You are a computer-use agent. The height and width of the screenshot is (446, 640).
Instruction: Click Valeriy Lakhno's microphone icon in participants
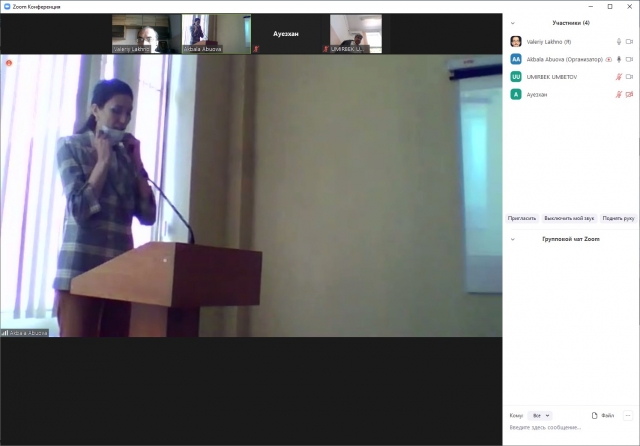(619, 42)
